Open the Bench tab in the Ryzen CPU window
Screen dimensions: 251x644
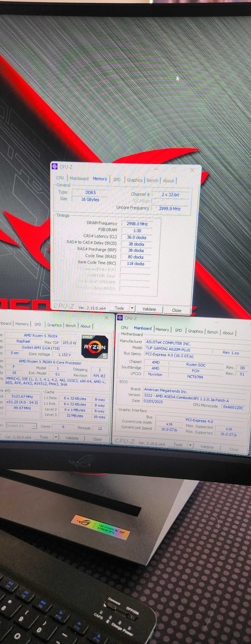tap(70, 326)
